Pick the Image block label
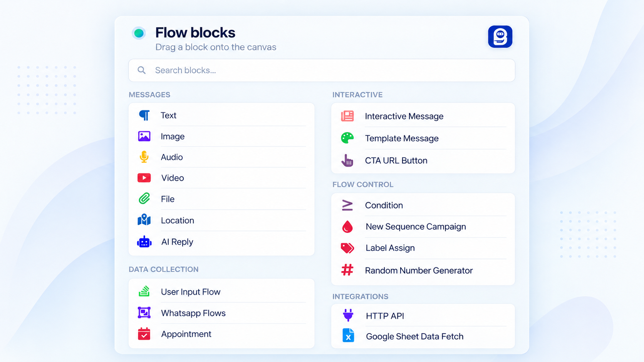The height and width of the screenshot is (362, 644). (173, 137)
